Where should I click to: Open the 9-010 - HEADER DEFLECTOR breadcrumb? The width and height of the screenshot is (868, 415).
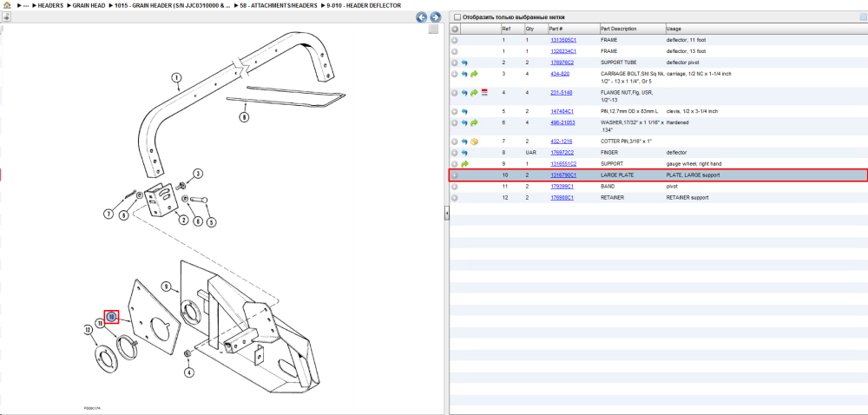[x=364, y=5]
